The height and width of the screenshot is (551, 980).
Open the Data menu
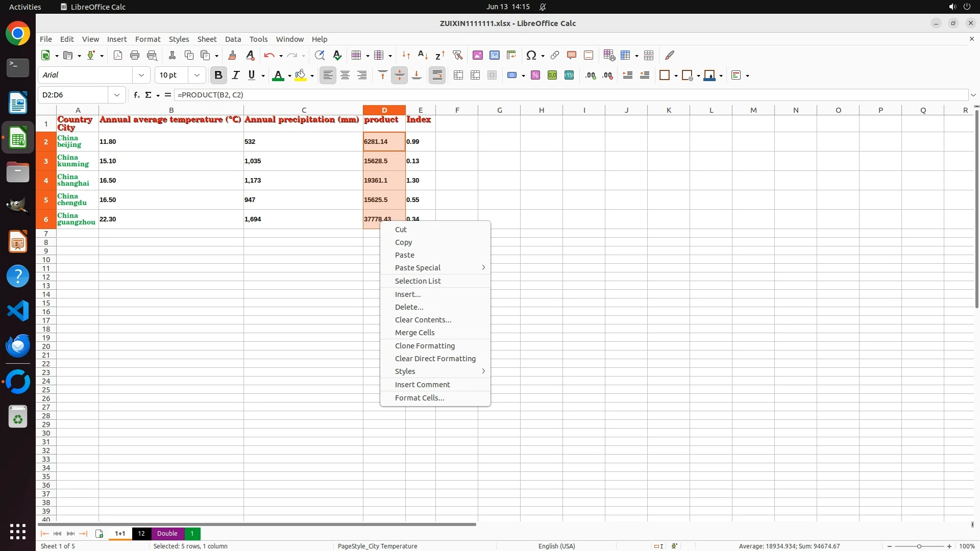tap(233, 39)
